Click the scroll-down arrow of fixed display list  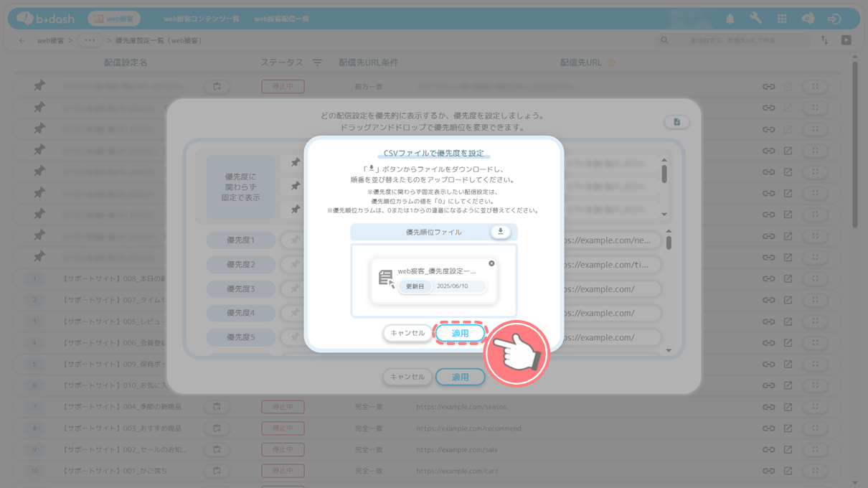pyautogui.click(x=664, y=215)
